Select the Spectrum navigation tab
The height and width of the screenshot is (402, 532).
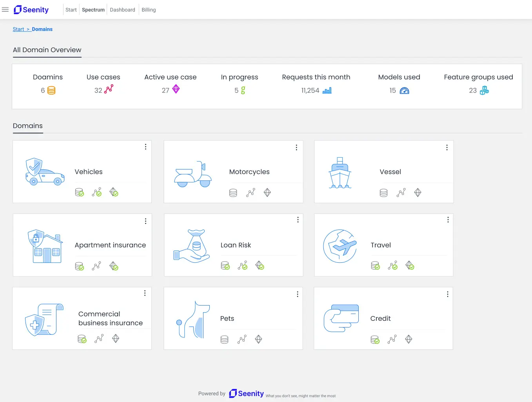[93, 10]
